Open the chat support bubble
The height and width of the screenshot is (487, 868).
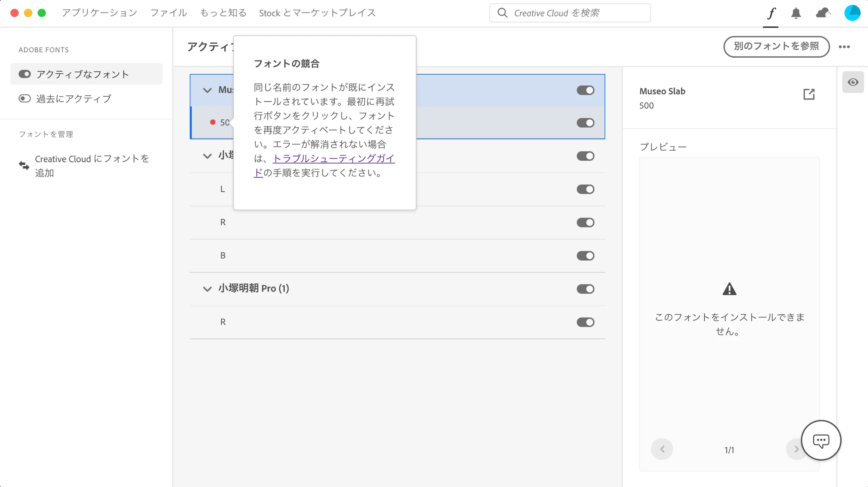821,440
